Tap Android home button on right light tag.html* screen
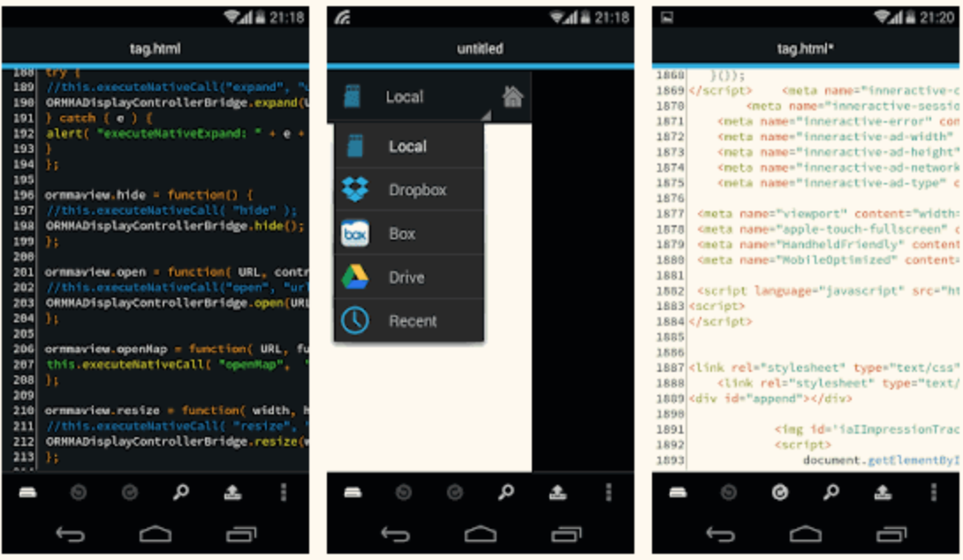Image resolution: width=963 pixels, height=560 pixels. click(x=805, y=534)
